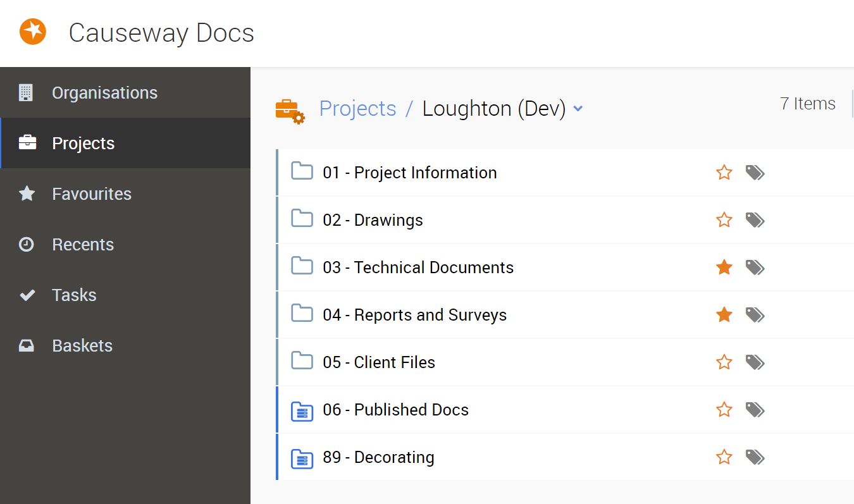Screen dimensions: 854x504
Task: Click the Projects breadcrumb link
Action: (357, 109)
